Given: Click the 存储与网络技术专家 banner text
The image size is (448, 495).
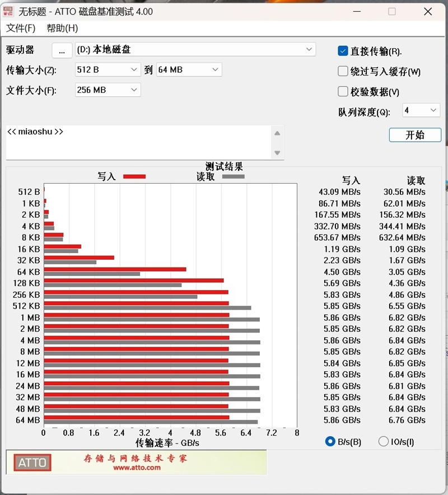Looking at the screenshot, I should click(136, 458).
